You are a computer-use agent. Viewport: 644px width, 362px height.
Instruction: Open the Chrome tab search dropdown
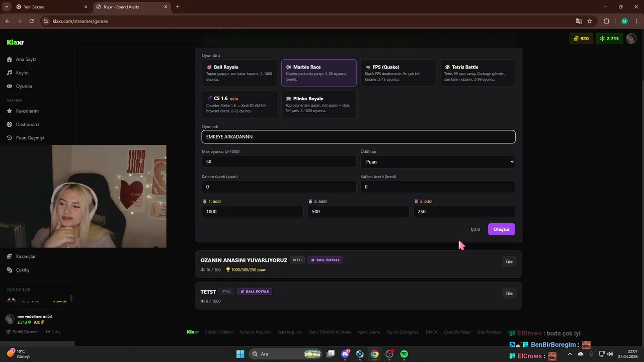[7, 7]
